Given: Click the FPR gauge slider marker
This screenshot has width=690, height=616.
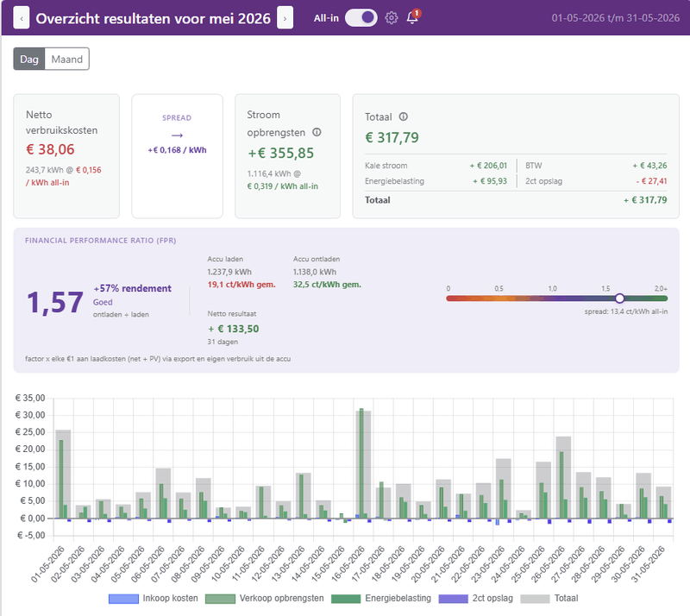Looking at the screenshot, I should pyautogui.click(x=619, y=299).
